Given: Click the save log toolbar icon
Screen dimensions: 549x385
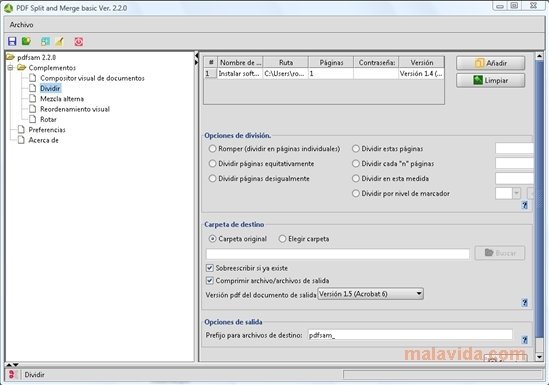Looking at the screenshot, I should point(45,42).
